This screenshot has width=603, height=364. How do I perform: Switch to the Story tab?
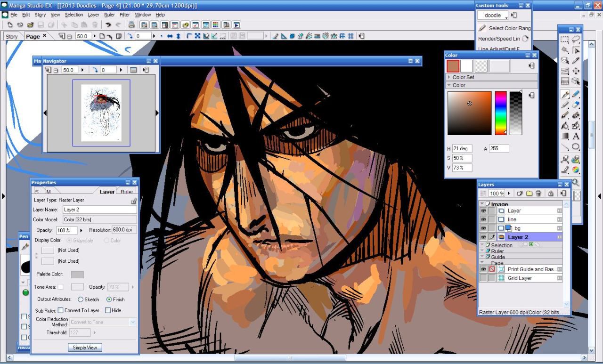pos(11,36)
